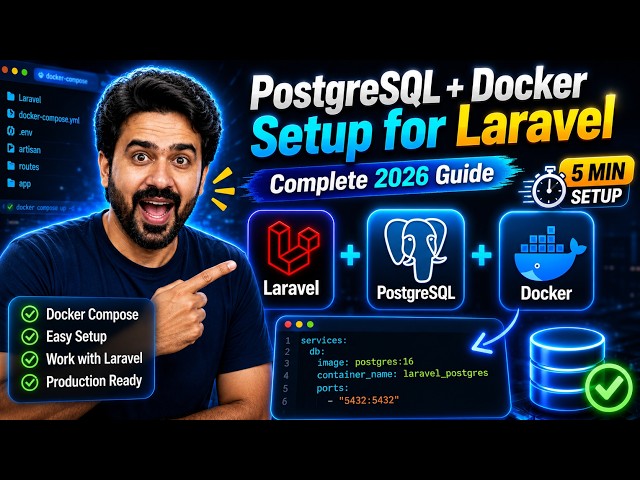Screen dimensions: 640x480
Task: Click the 'db:' code line
Action: point(317,351)
